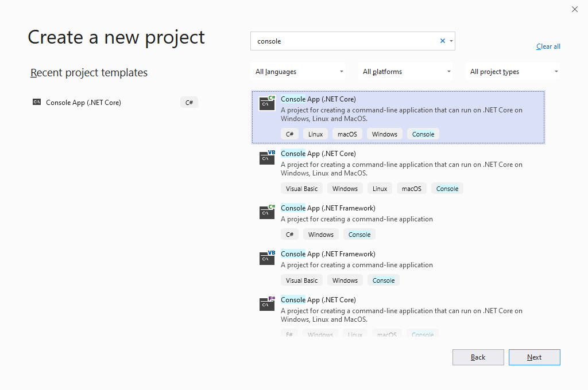Click the F# Console App (.NET Core) icon

[267, 303]
